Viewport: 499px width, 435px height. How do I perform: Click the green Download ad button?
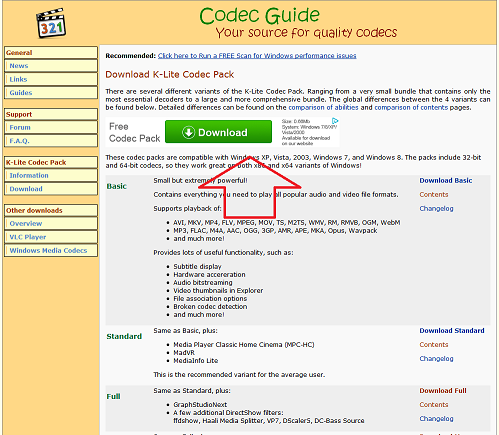pos(218,132)
